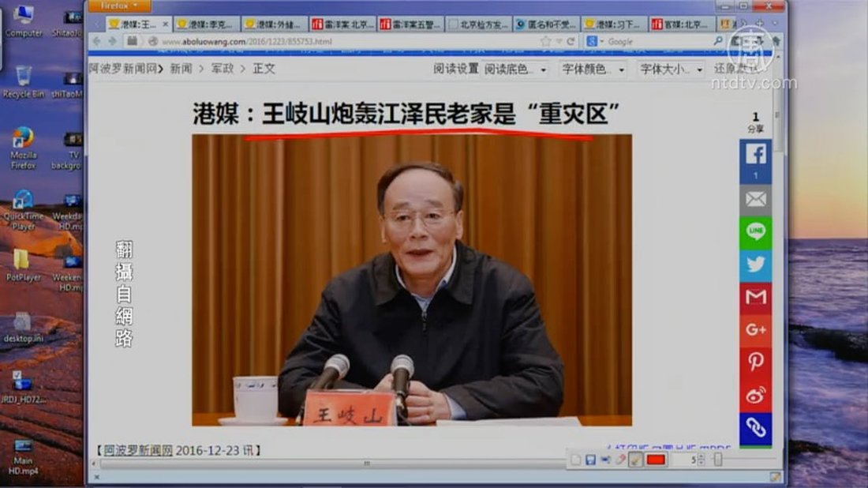
Task: Share to Weibo using sidebar icon
Action: 755,394
